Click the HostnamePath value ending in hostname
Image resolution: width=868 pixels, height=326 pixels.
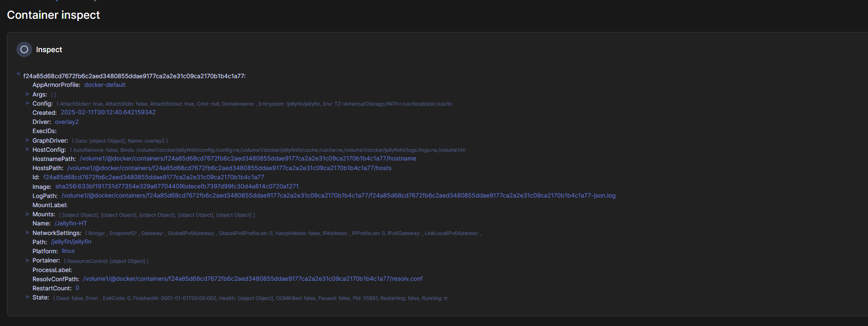pos(248,159)
